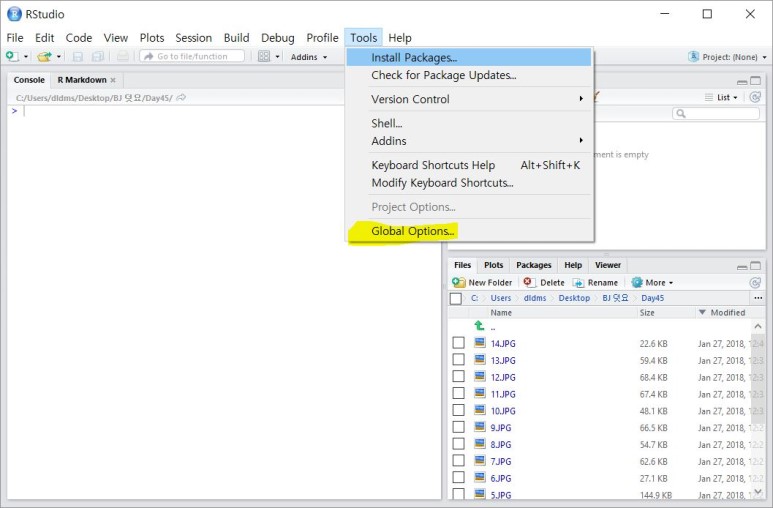Click the view working directory arrow icon

[x=181, y=98]
